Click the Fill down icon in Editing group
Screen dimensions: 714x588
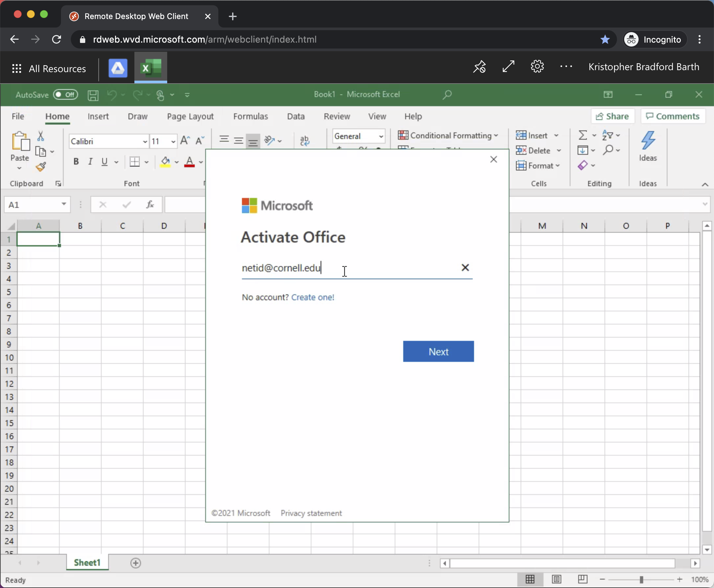[583, 150]
